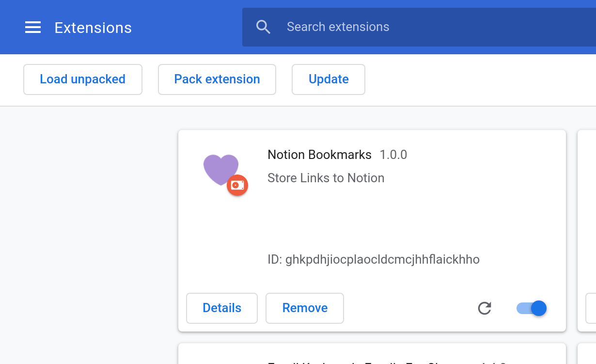Click the Store Links to Notion description
Image resolution: width=596 pixels, height=364 pixels.
[326, 178]
